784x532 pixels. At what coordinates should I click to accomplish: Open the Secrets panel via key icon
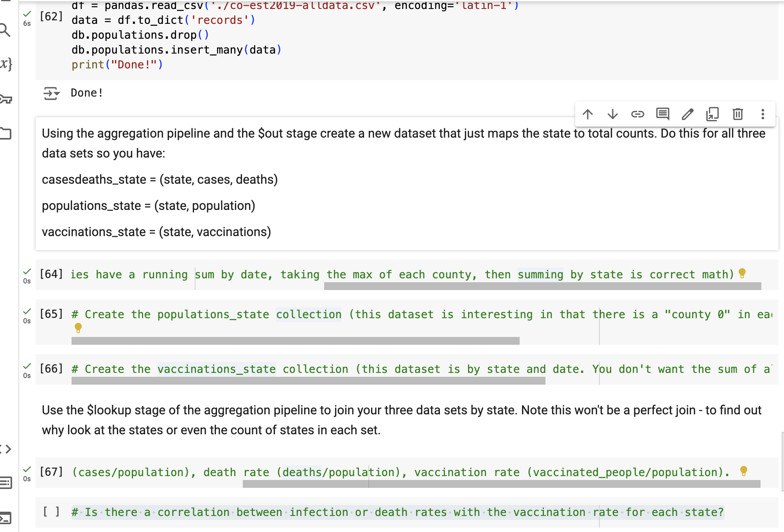point(5,99)
